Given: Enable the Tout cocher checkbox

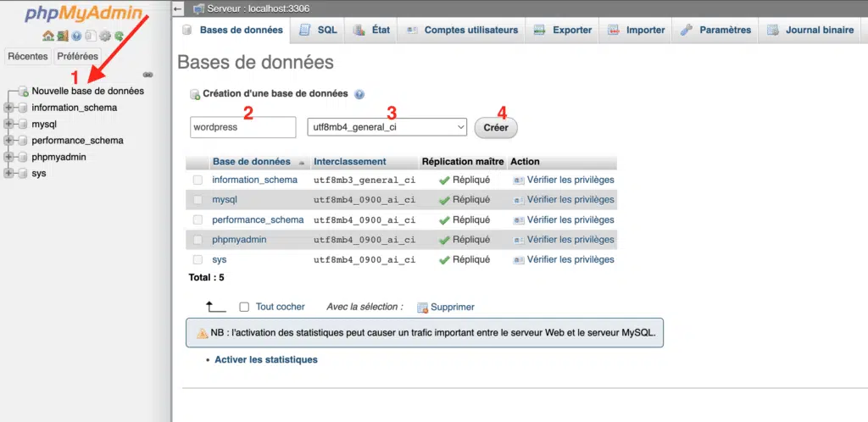Looking at the screenshot, I should [244, 308].
